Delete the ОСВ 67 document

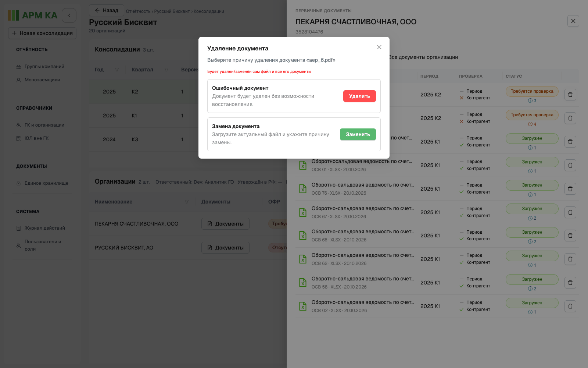click(570, 212)
